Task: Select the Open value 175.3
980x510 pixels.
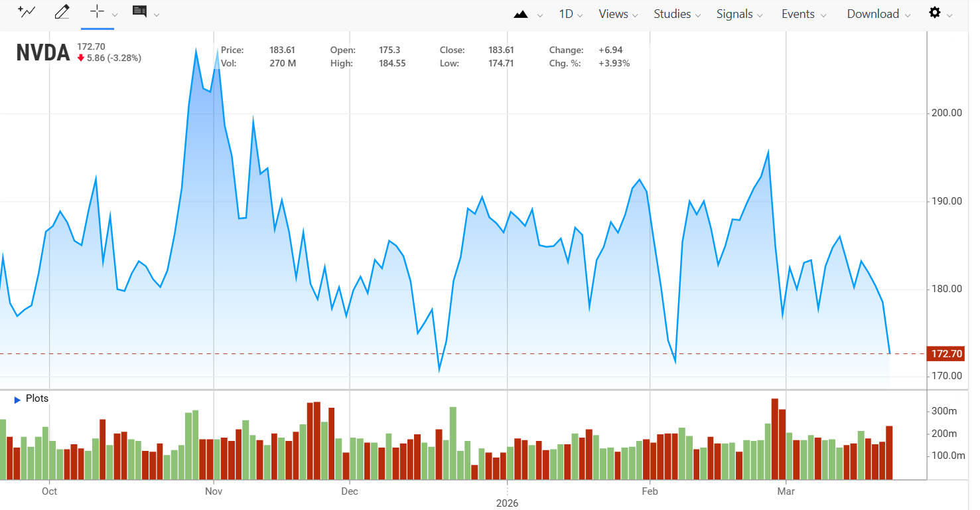Action: click(390, 50)
